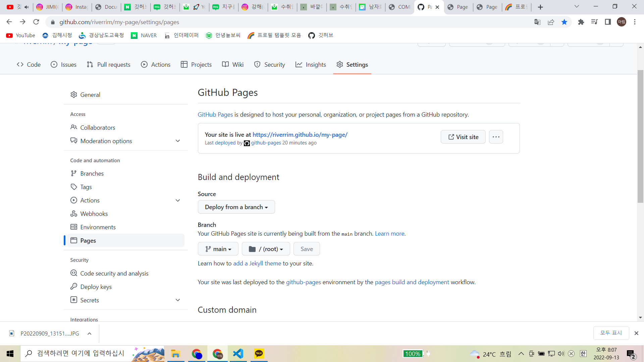This screenshot has width=644, height=362.
Task: Open the Deploy from a branch dropdown
Action: pyautogui.click(x=236, y=207)
